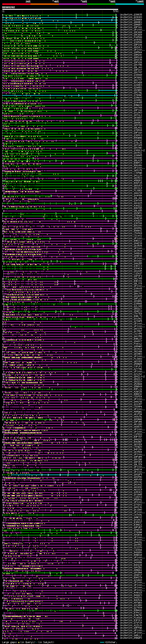Select UniRef100_Q9LHS1 row
Image resolution: width=146 pixels, height=644 pixels.
[131, 128]
